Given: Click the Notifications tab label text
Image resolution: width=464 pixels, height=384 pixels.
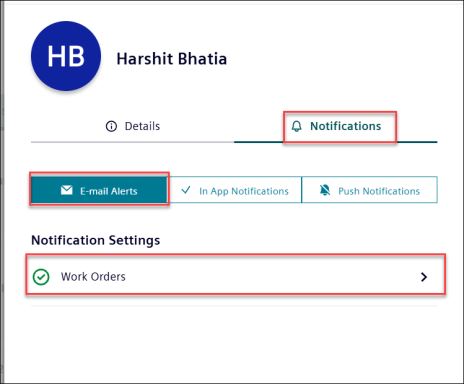Looking at the screenshot, I should pos(346,126).
